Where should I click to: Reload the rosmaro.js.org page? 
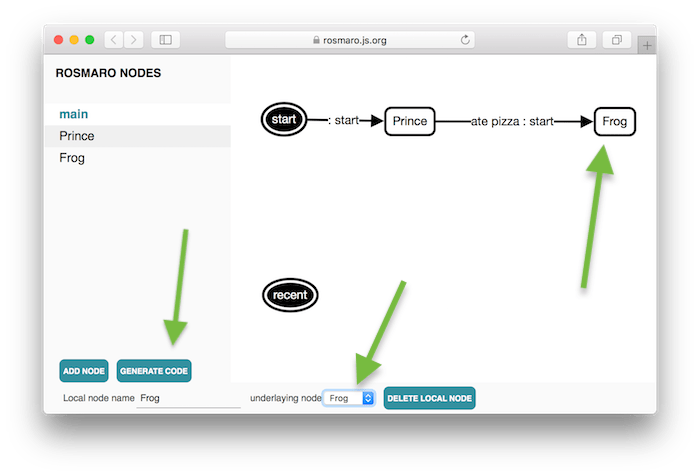coord(465,40)
